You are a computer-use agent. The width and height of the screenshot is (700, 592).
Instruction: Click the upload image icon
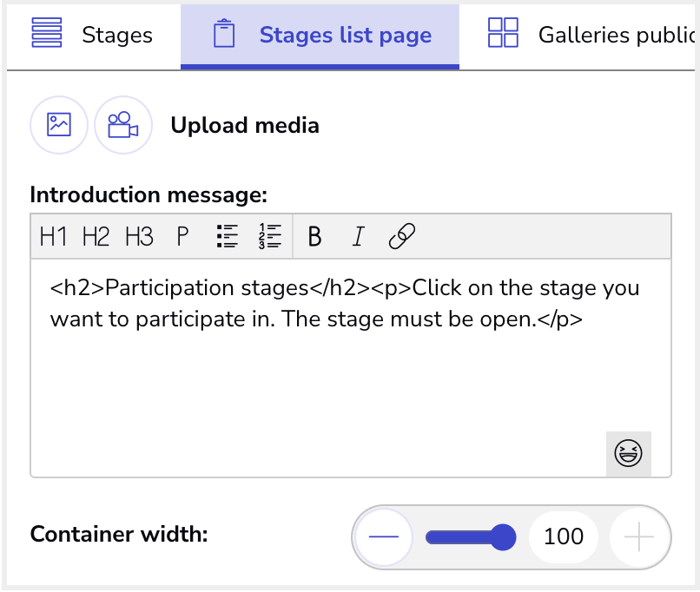[x=59, y=125]
